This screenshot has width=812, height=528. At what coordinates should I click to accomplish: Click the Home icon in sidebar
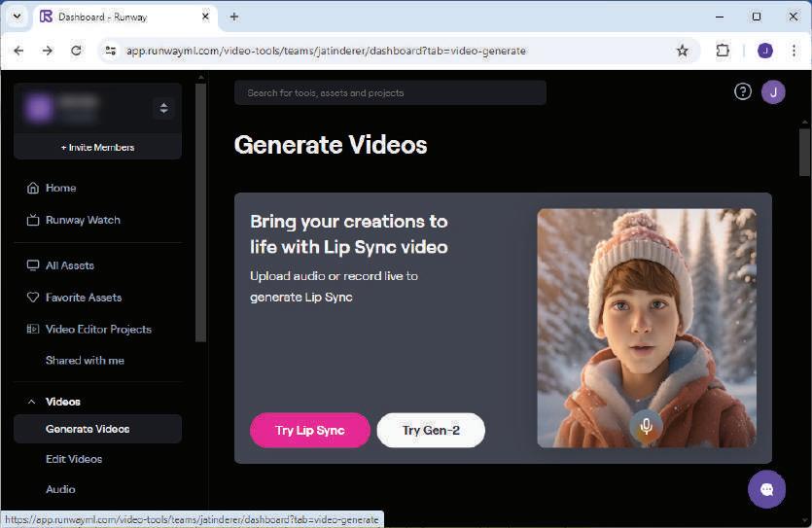pyautogui.click(x=33, y=188)
